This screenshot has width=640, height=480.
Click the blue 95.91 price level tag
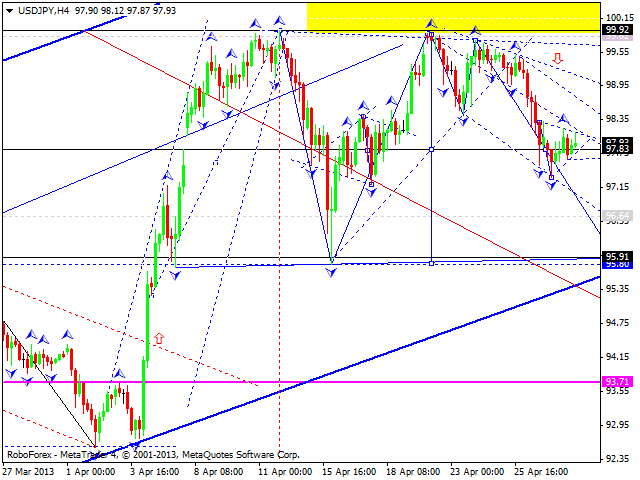[x=617, y=256]
